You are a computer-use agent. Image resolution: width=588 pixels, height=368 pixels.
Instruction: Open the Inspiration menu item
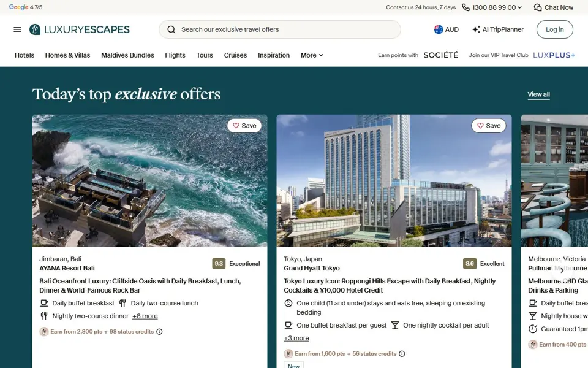click(274, 55)
